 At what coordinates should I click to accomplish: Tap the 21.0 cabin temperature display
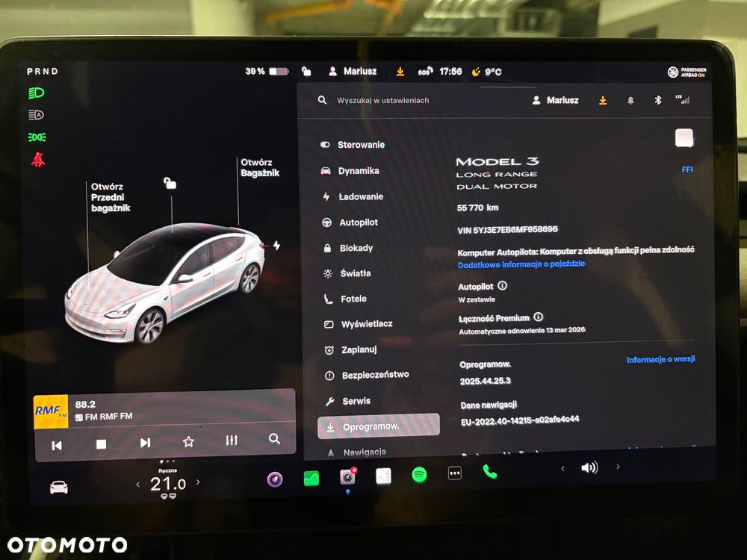coord(167,485)
